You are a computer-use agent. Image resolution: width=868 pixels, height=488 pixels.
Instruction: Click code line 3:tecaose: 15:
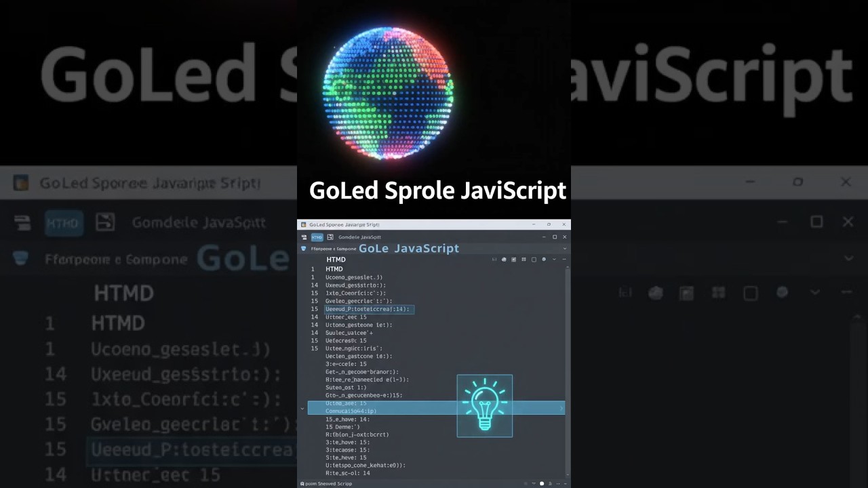click(x=347, y=450)
